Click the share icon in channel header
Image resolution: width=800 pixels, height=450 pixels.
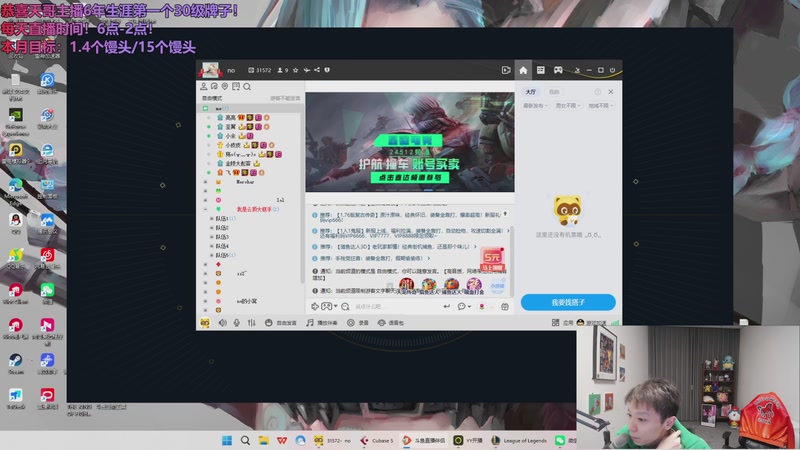317,70
